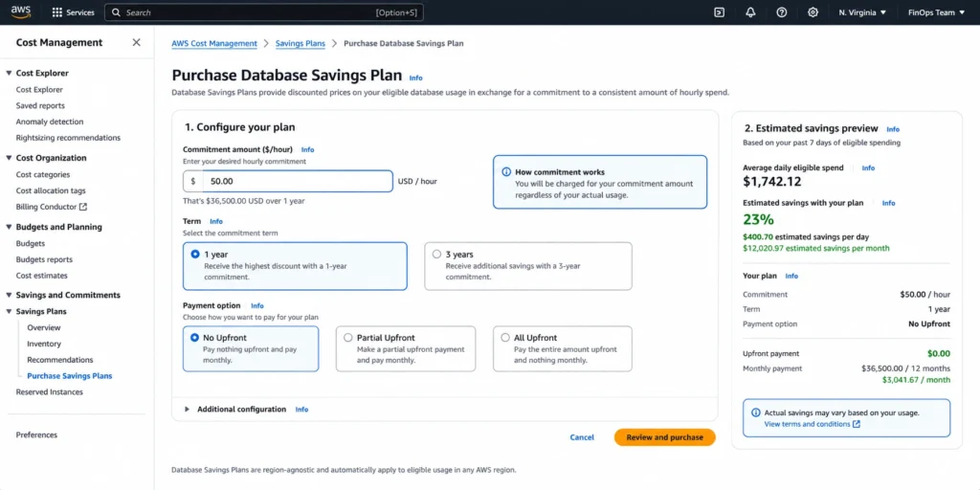Open Billing Conductor link
This screenshot has height=490, width=980.
click(x=46, y=207)
